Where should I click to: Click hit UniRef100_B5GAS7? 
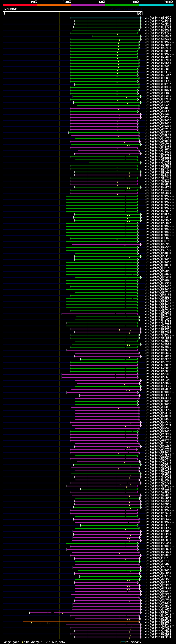[x=158, y=622]
